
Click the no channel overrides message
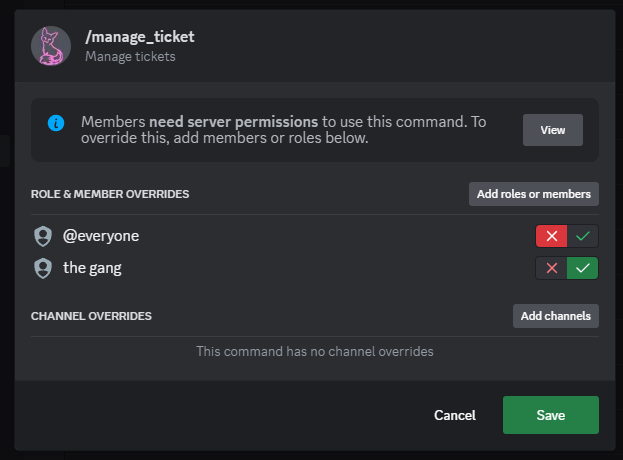[315, 351]
